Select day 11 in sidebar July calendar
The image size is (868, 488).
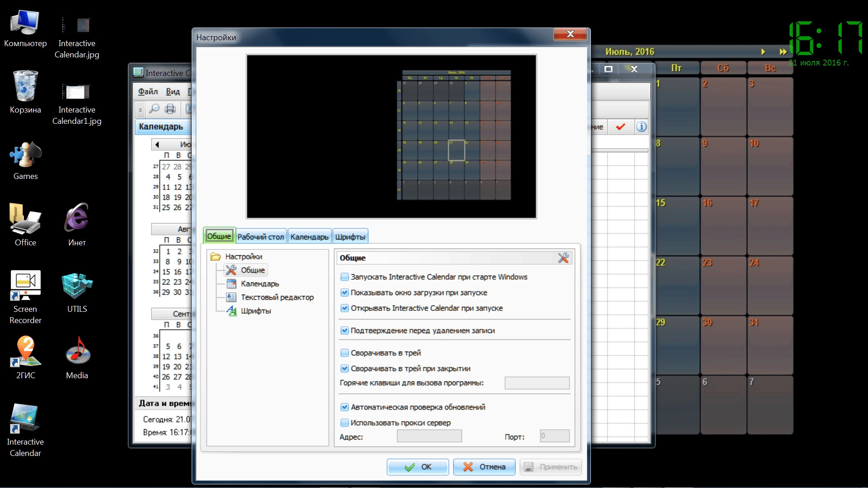tap(166, 187)
